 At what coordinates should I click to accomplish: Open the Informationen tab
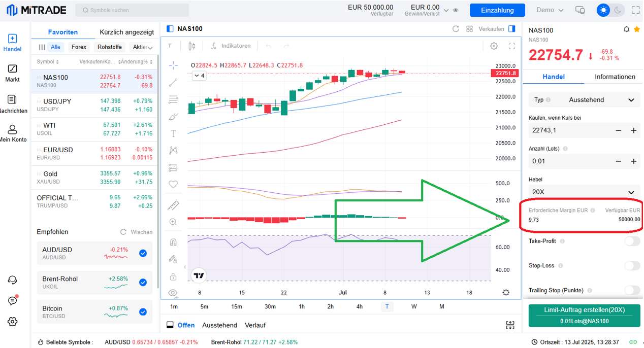[615, 77]
